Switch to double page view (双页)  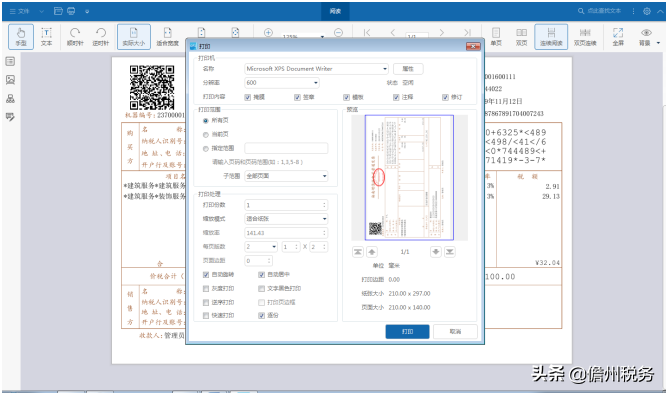[x=522, y=37]
